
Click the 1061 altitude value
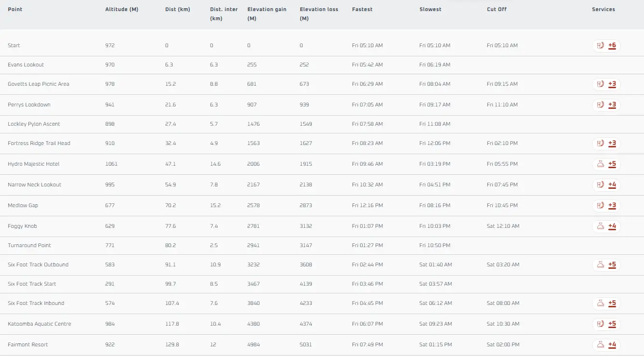(x=111, y=164)
